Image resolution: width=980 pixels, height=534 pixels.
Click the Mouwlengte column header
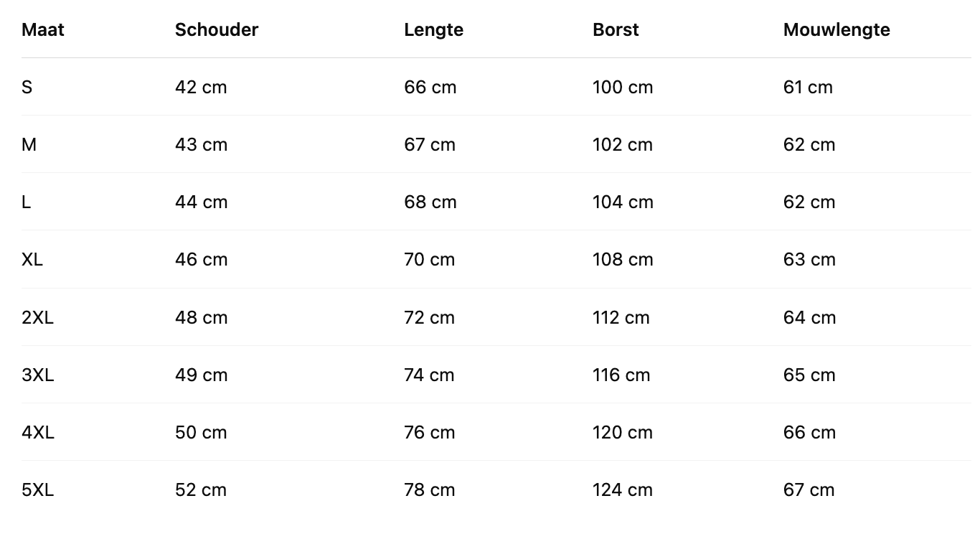[837, 30]
